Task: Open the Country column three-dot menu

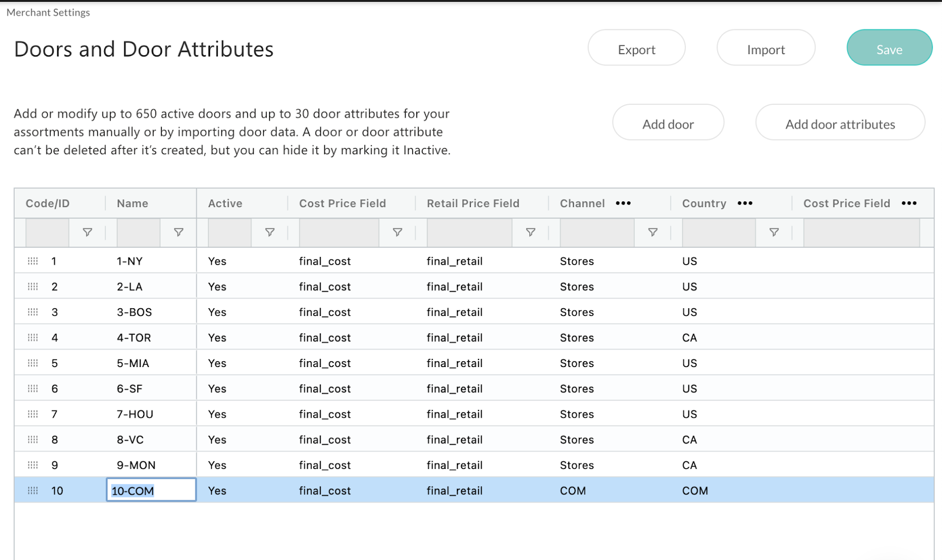Action: 745,203
